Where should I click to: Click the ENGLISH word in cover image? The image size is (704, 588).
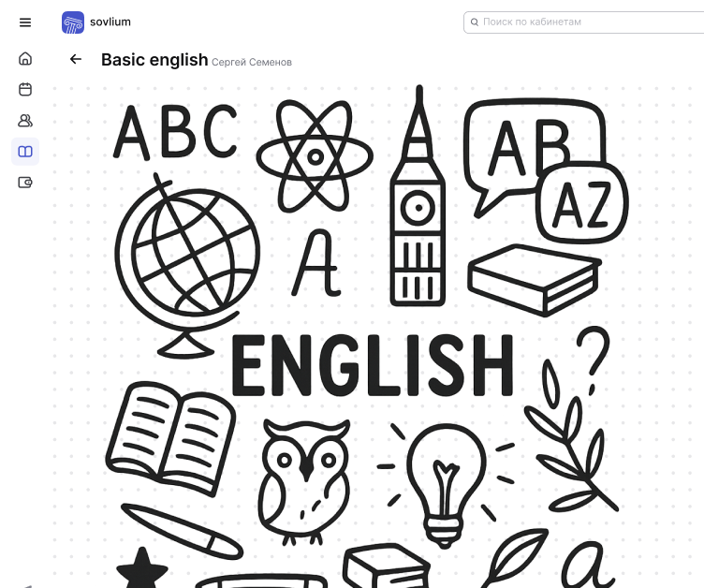[373, 365]
